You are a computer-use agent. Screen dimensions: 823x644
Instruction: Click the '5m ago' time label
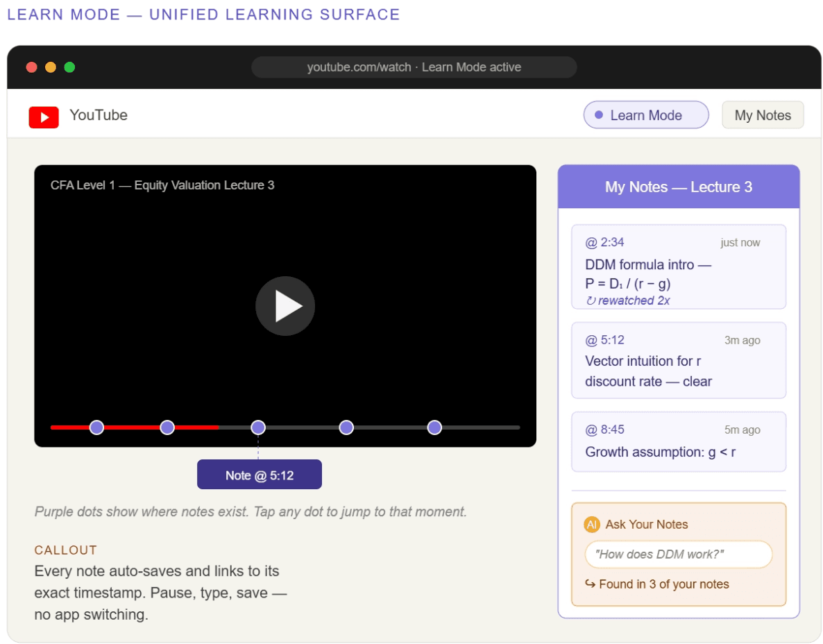point(743,430)
